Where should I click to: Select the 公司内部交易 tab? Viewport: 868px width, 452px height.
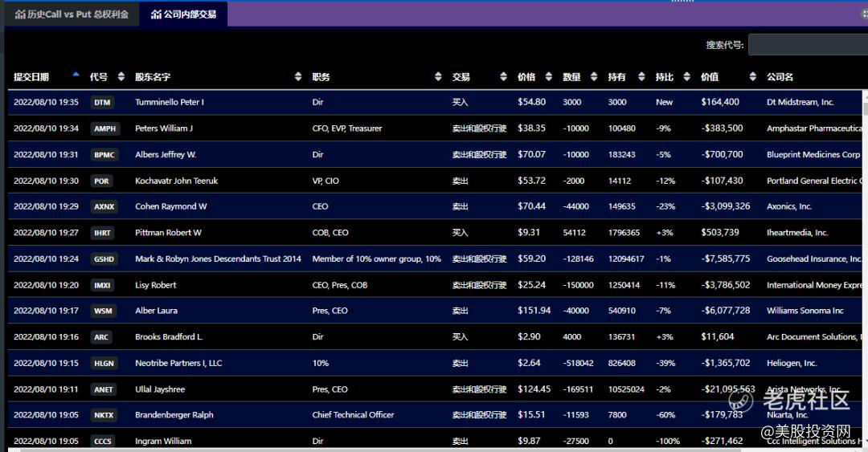coord(183,14)
